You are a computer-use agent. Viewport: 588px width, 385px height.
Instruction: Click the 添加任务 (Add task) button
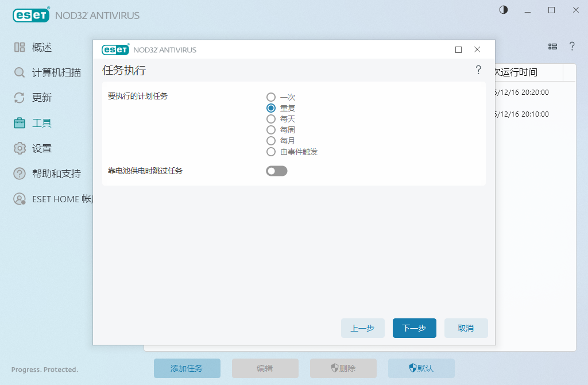[187, 368]
